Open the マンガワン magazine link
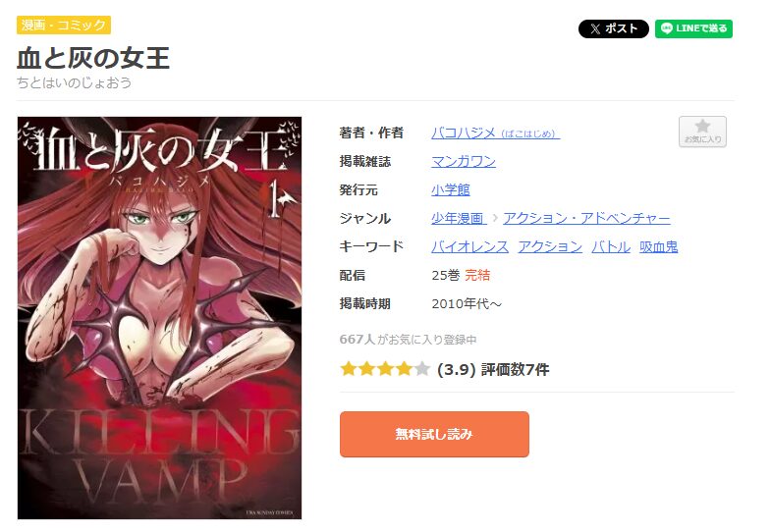The height and width of the screenshot is (532, 771). (464, 162)
